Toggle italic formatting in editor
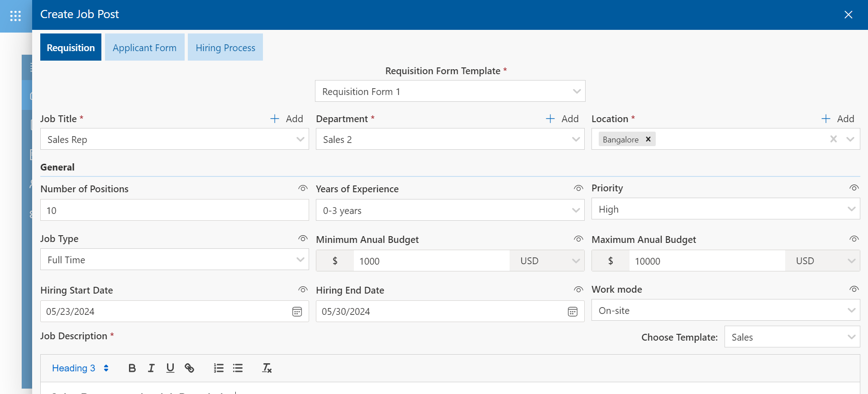Viewport: 868px width, 394px height. 151,368
